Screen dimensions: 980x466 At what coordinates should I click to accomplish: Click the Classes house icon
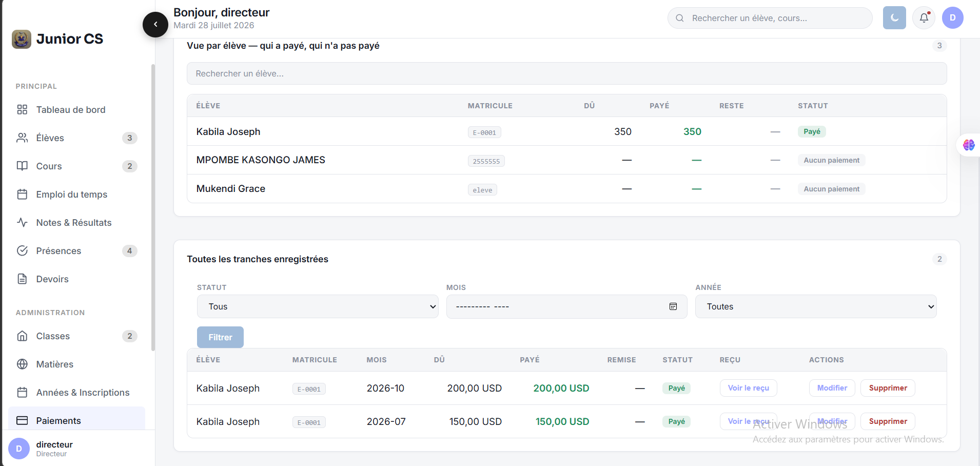22,336
